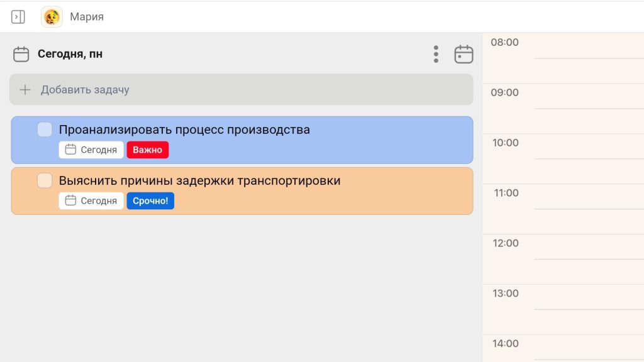Open Мария's avatar profile picture
The width and height of the screenshot is (644, 362).
[52, 17]
